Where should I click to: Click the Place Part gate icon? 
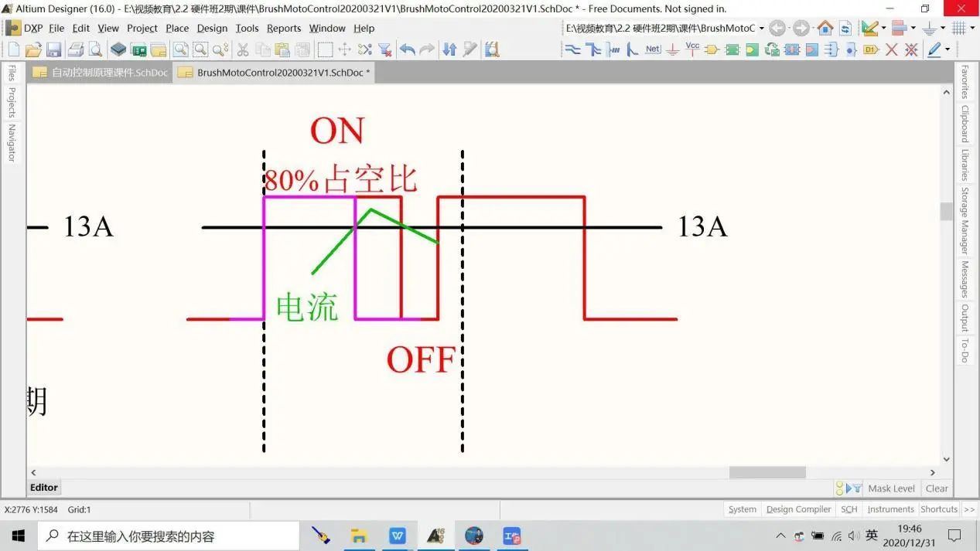point(712,49)
